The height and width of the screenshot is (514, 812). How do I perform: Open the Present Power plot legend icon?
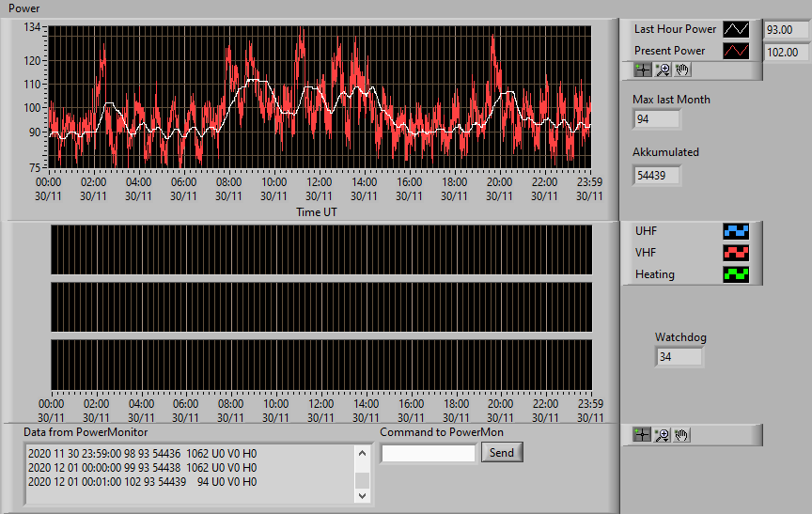pos(736,51)
